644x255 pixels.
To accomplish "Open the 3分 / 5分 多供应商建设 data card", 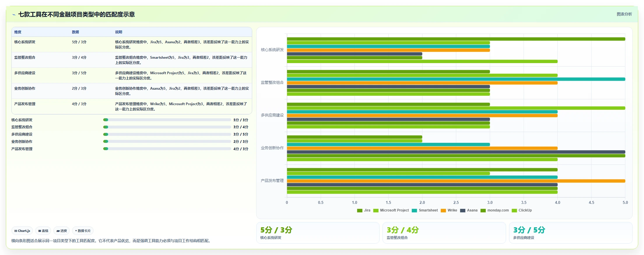I will point(571,233).
